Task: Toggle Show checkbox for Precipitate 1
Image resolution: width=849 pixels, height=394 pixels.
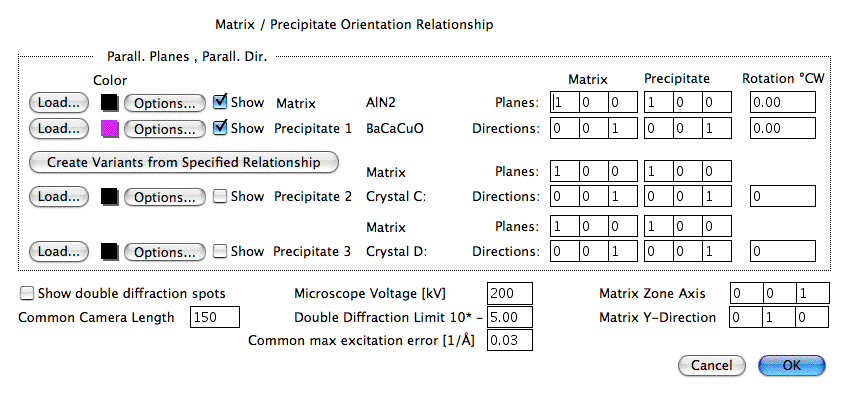Action: pos(220,128)
